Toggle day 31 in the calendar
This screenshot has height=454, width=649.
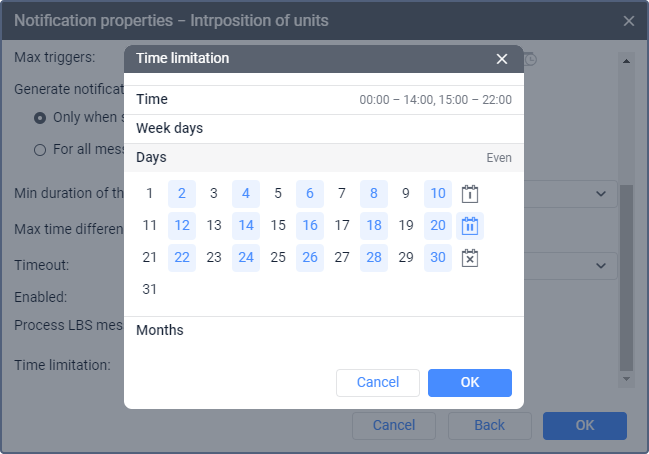point(150,290)
